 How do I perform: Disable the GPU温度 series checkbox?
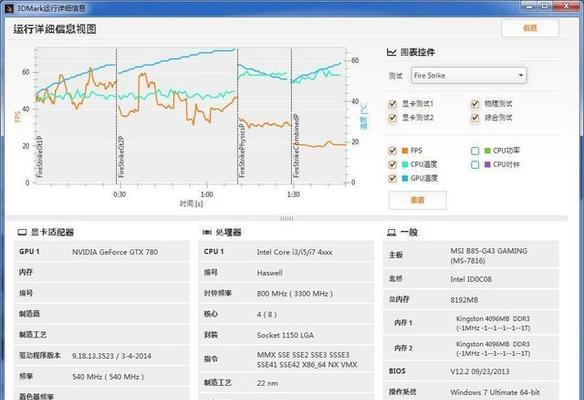pos(392,178)
